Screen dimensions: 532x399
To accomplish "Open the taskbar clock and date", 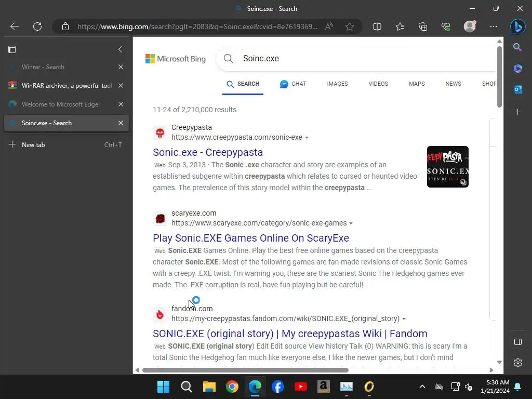I will tap(495, 387).
